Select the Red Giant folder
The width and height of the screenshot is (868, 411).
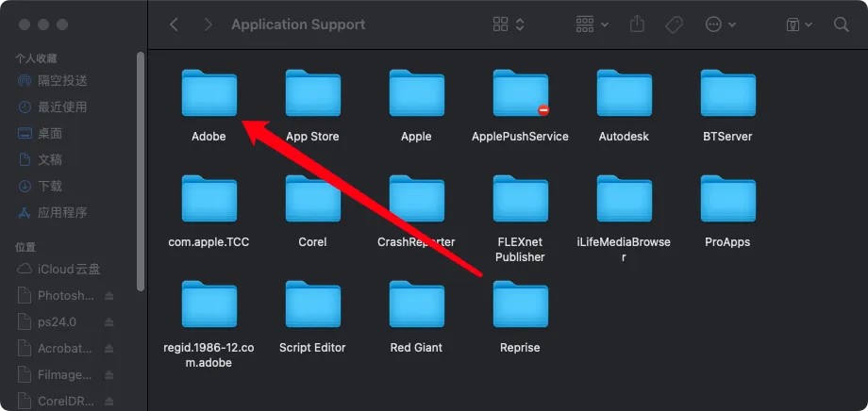tap(416, 304)
